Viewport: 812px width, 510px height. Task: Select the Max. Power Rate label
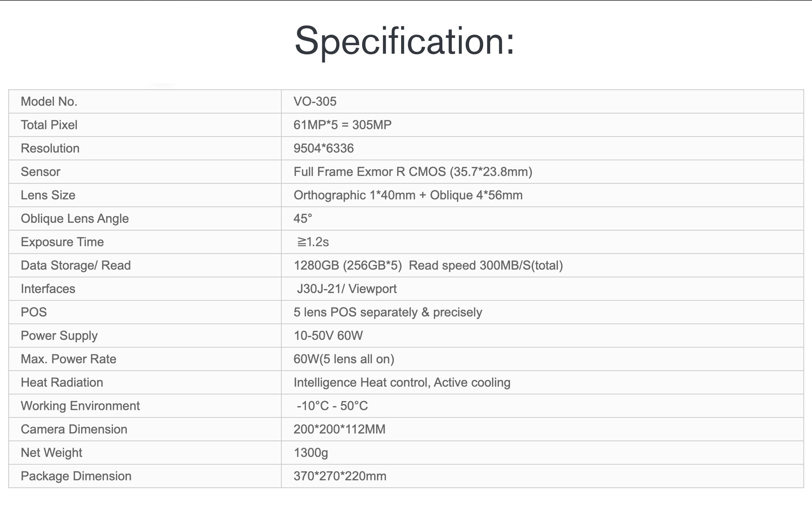pyautogui.click(x=69, y=359)
